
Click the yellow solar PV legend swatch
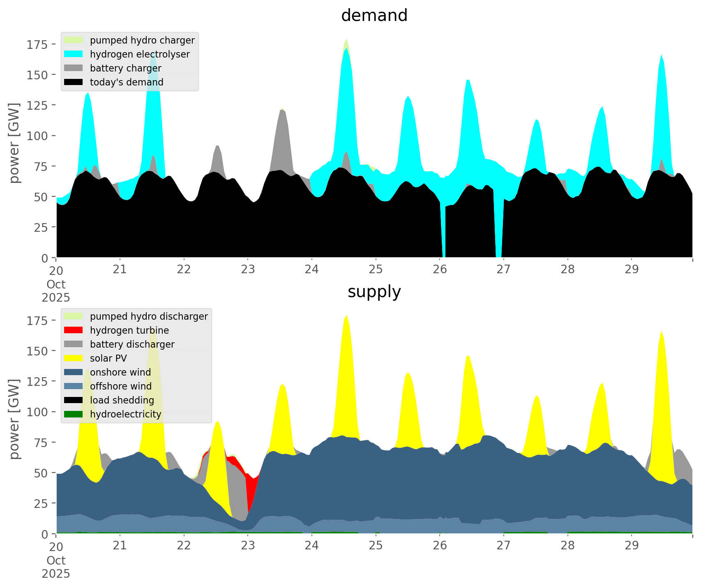74,358
